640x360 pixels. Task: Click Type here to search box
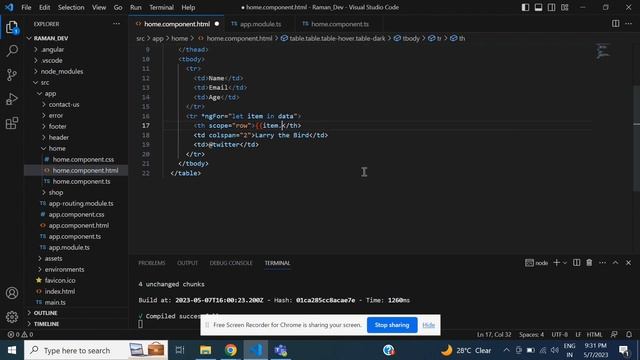tap(96, 350)
